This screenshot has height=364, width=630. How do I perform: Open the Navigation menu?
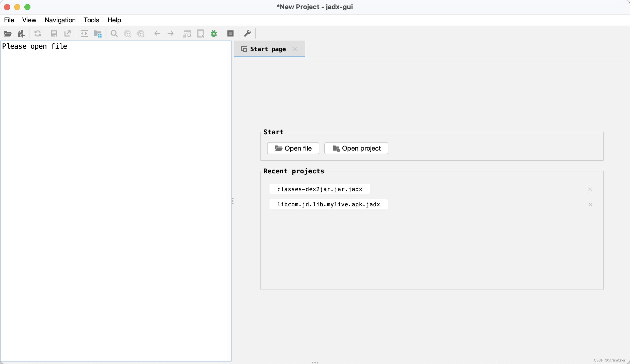point(60,20)
